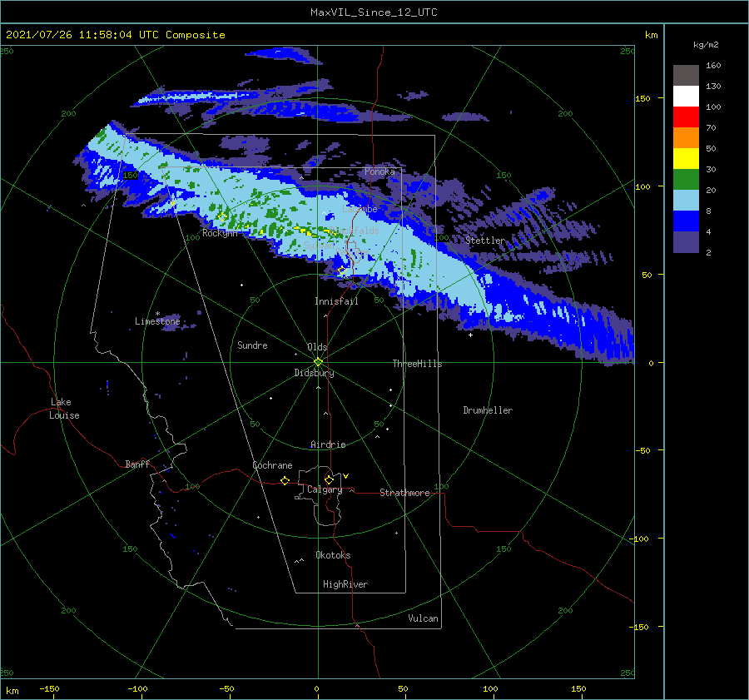Click the Banff label

click(137, 464)
